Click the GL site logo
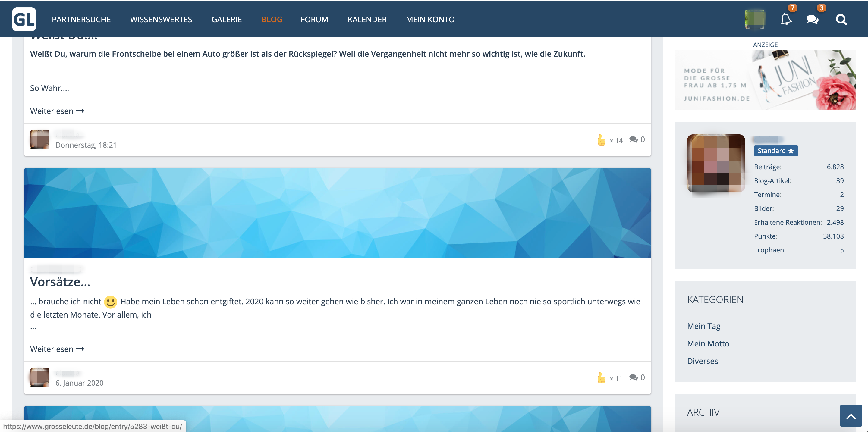 24,19
